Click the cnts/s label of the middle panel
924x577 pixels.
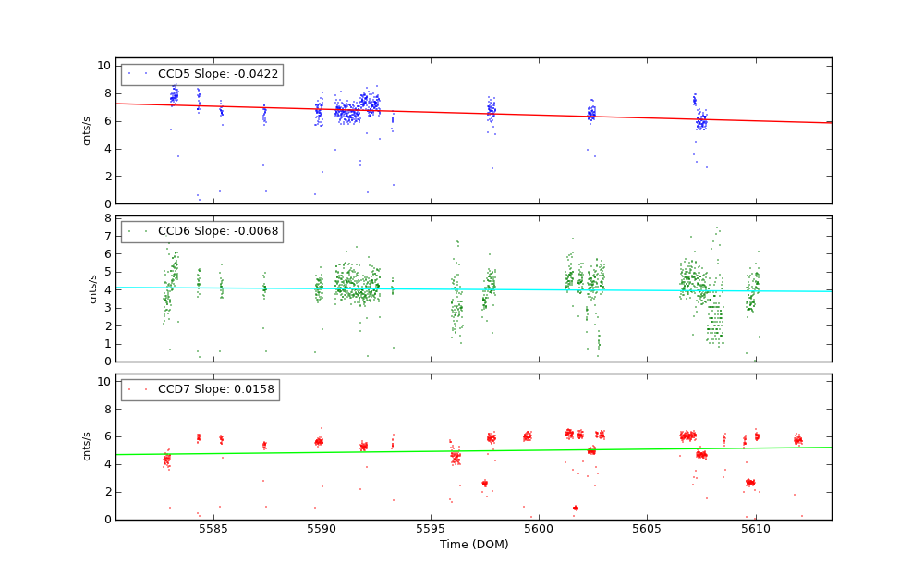(92, 288)
